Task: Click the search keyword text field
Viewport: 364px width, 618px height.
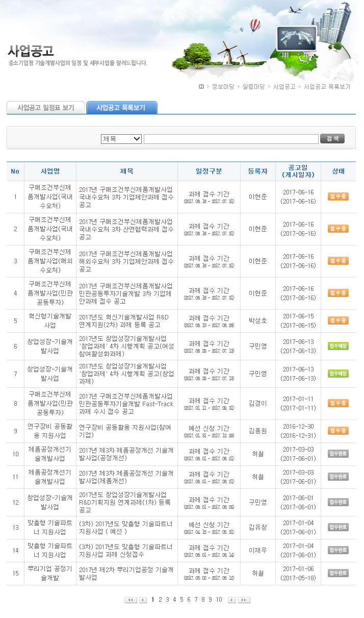Action: [x=231, y=139]
